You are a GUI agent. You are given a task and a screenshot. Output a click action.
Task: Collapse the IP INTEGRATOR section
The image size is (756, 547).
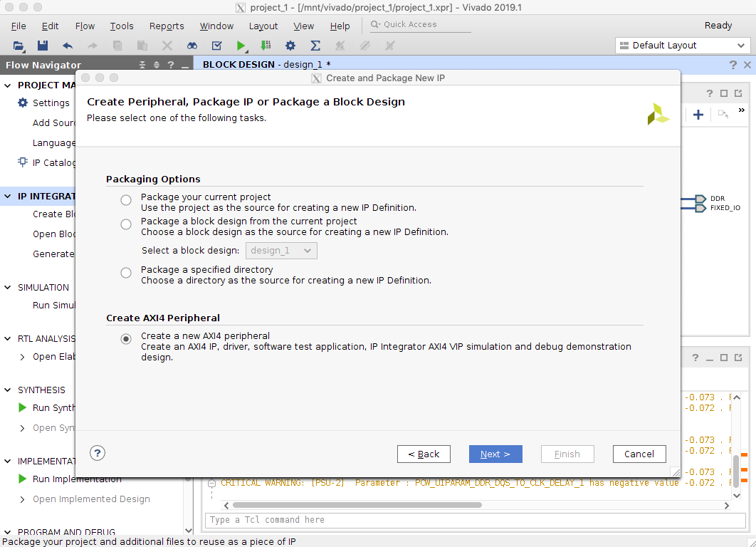[x=8, y=197]
